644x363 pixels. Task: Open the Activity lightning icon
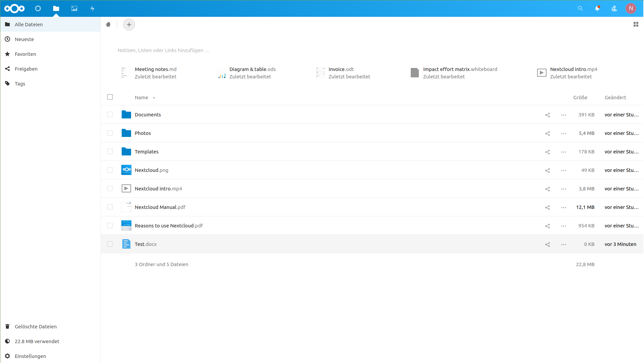tap(92, 8)
